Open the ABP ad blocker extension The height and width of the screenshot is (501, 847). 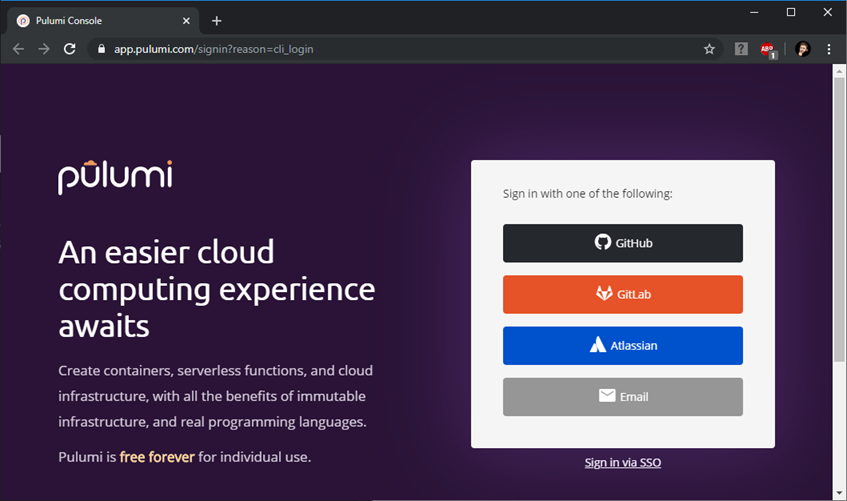click(x=768, y=50)
